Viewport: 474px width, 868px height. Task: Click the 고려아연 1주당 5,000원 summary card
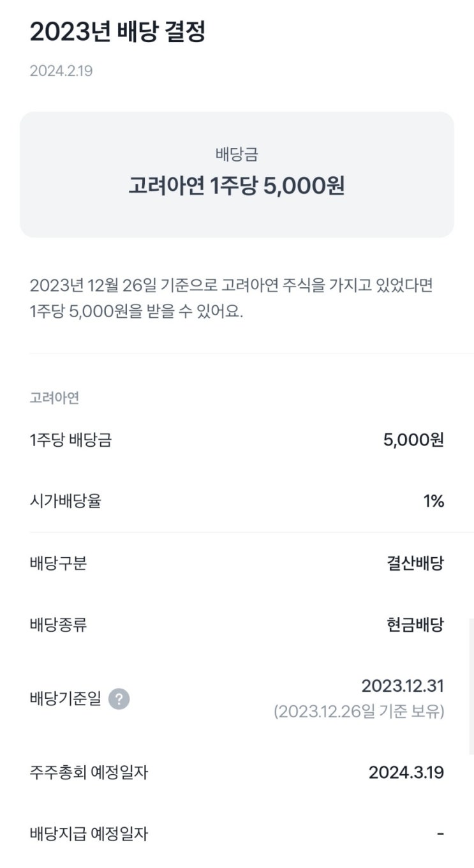(x=237, y=175)
